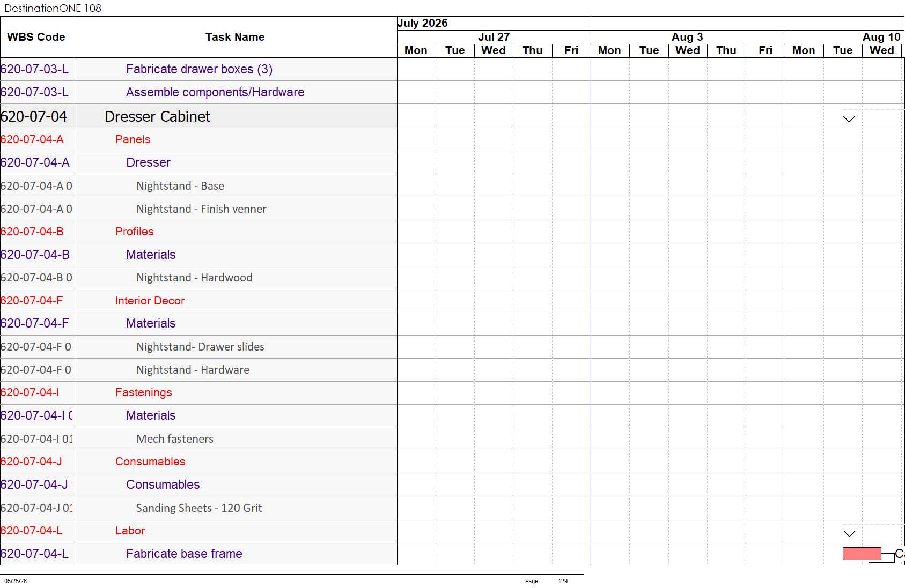Click the Aug 10 week header
905x588 pixels.
[881, 37]
